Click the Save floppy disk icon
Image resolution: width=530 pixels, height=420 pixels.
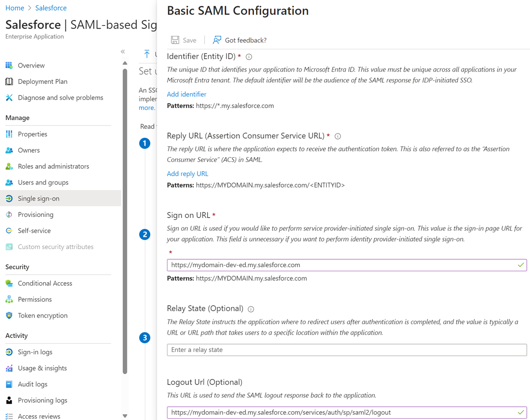pos(175,40)
